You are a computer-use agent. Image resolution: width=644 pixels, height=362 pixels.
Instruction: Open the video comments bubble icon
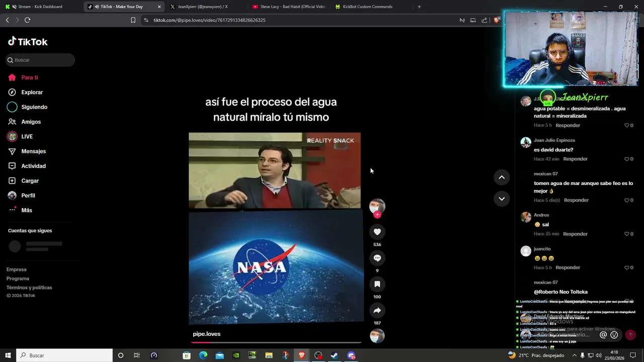coord(377,258)
